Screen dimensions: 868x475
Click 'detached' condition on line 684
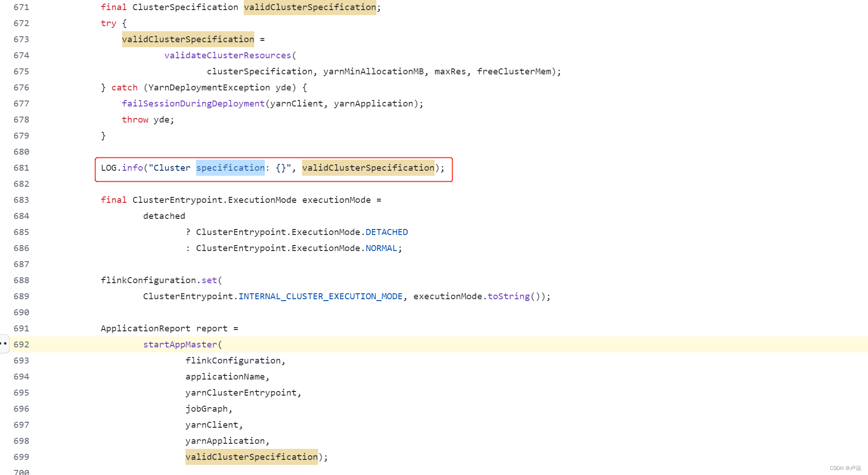click(164, 216)
